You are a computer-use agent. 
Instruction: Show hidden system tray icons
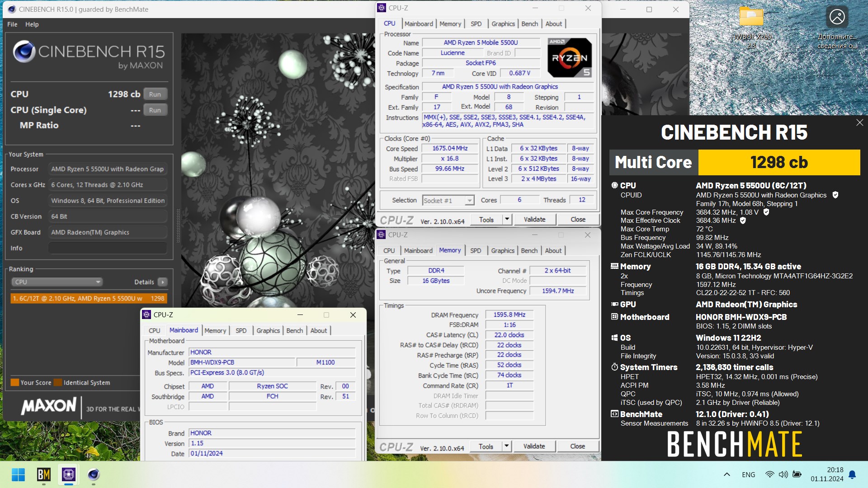pyautogui.click(x=727, y=474)
